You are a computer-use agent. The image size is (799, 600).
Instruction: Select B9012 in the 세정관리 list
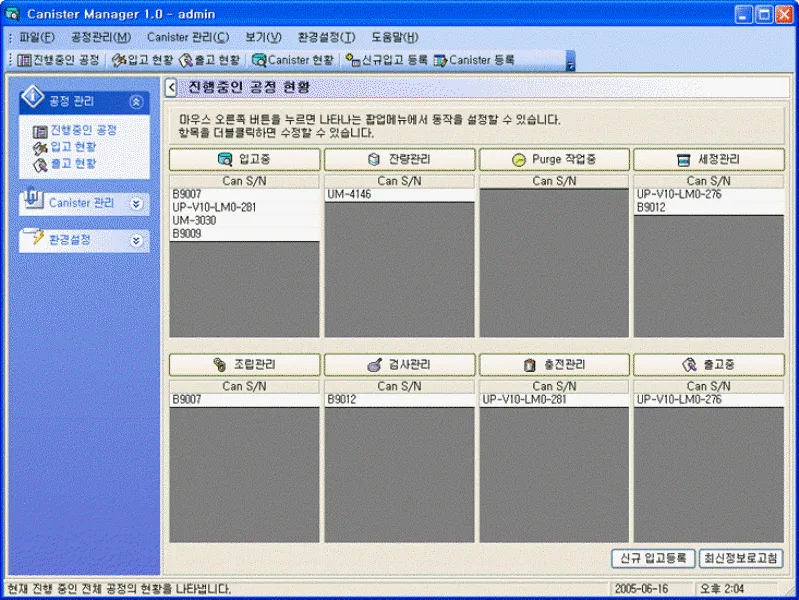pyautogui.click(x=708, y=207)
